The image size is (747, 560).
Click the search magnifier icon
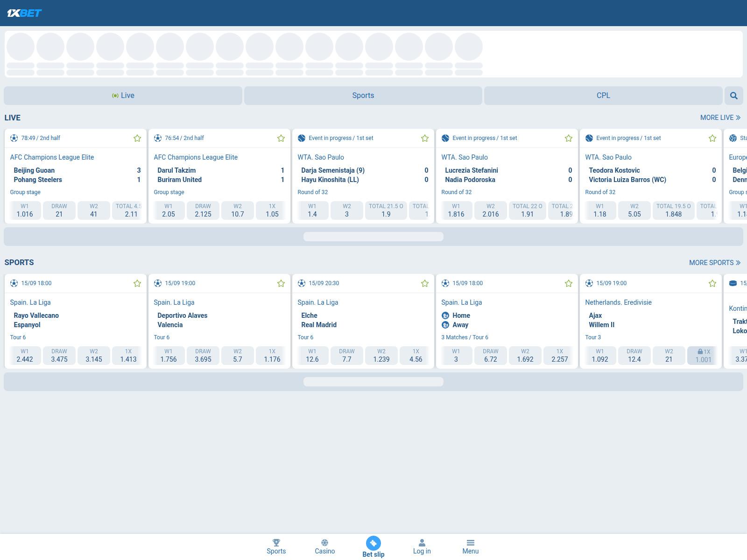pyautogui.click(x=734, y=96)
